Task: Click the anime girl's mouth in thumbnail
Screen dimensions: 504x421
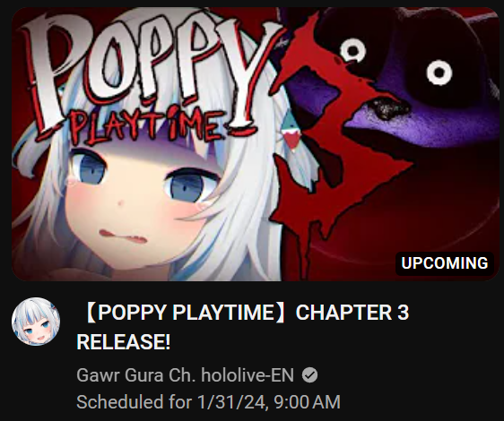Action: pos(123,236)
